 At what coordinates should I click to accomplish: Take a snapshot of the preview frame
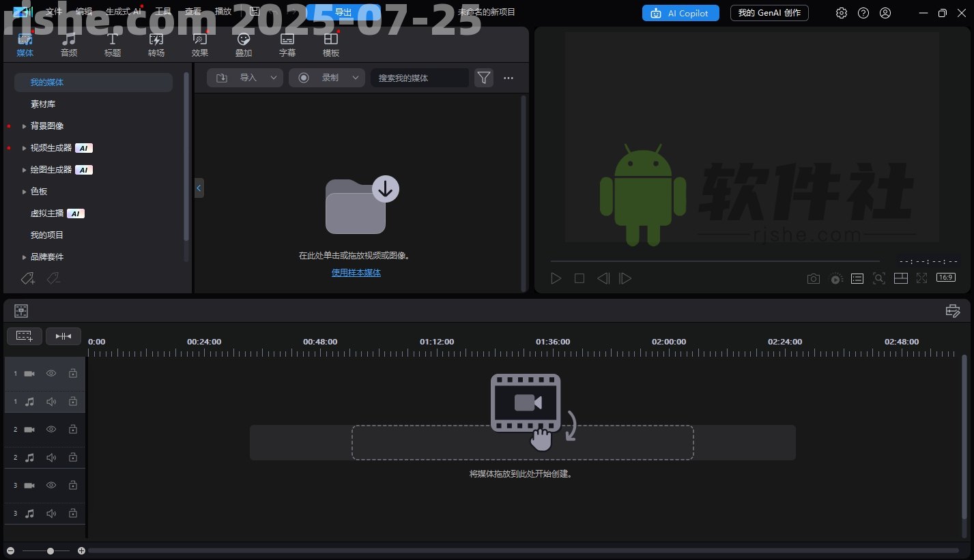click(x=813, y=278)
